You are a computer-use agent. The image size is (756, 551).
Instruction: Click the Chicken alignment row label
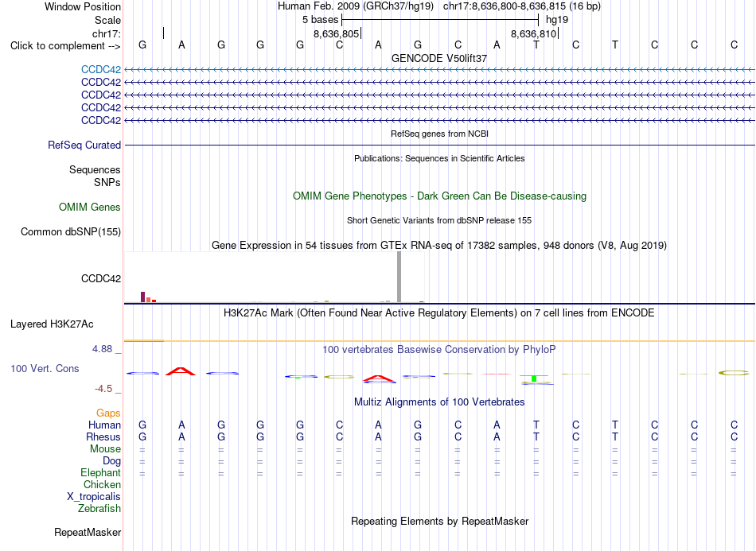(x=102, y=484)
